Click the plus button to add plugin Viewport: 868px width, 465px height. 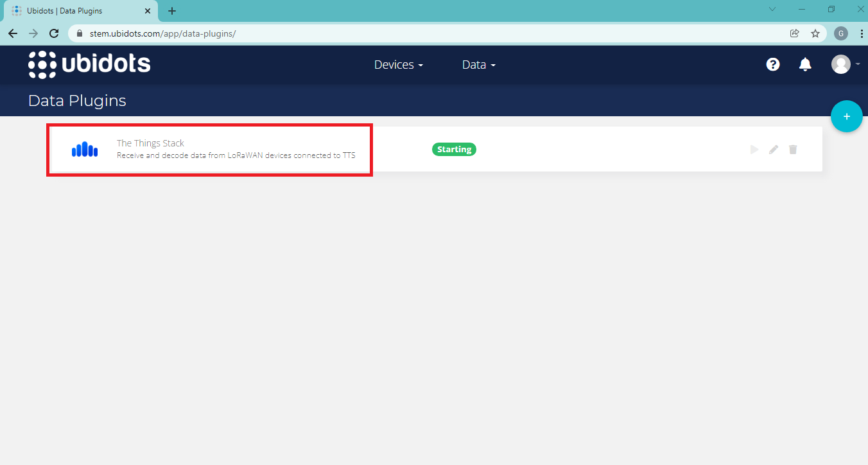[x=846, y=116]
